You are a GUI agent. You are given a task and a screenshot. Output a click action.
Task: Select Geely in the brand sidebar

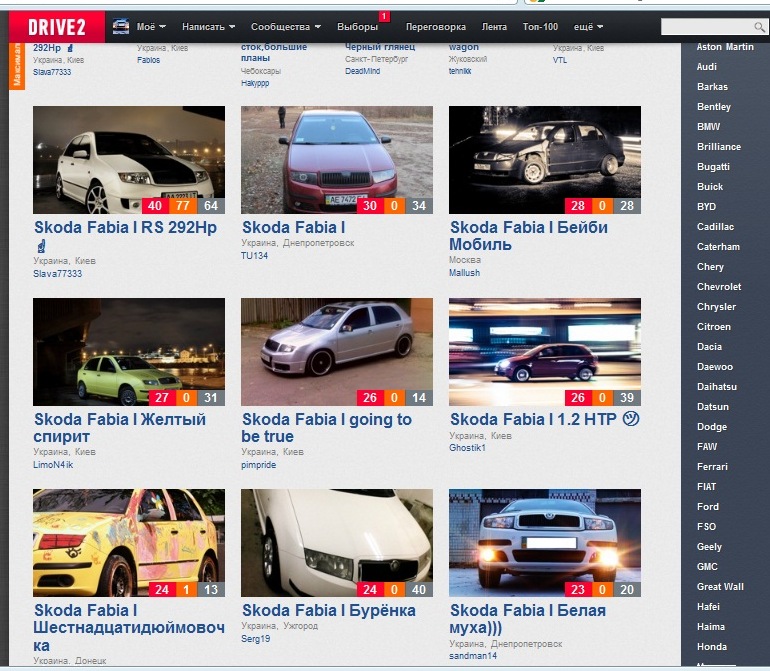(709, 547)
